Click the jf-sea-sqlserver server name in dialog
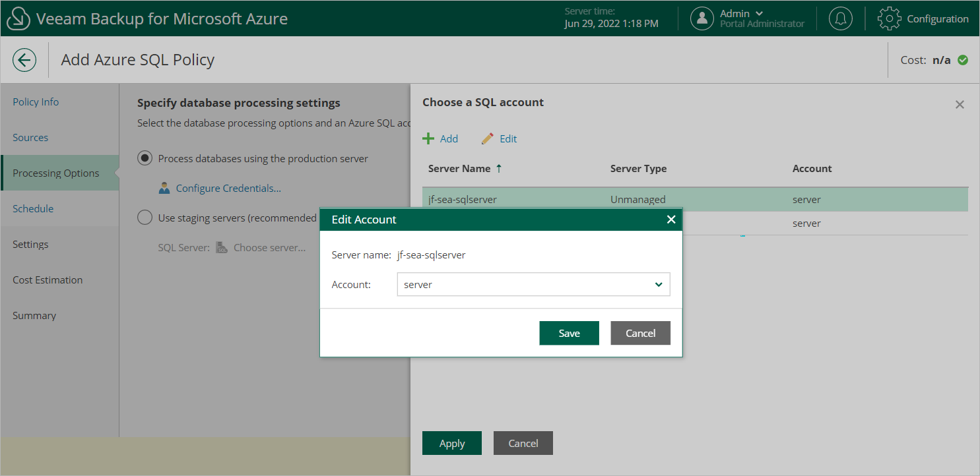The image size is (980, 476). coord(431,254)
